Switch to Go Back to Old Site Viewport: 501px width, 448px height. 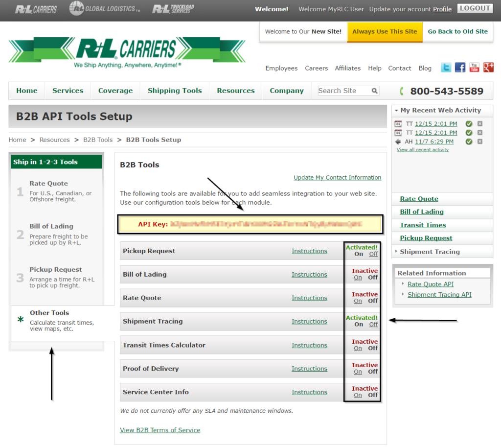(457, 31)
